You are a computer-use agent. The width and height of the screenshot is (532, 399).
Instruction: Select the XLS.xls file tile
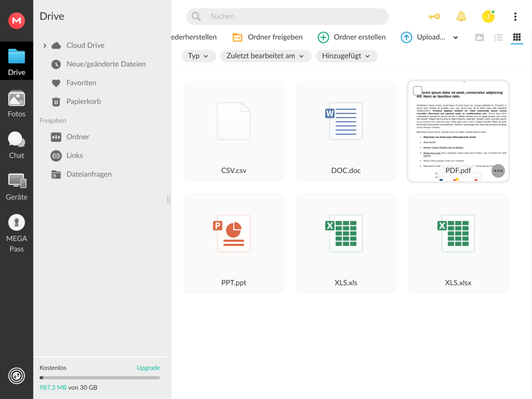pyautogui.click(x=346, y=243)
